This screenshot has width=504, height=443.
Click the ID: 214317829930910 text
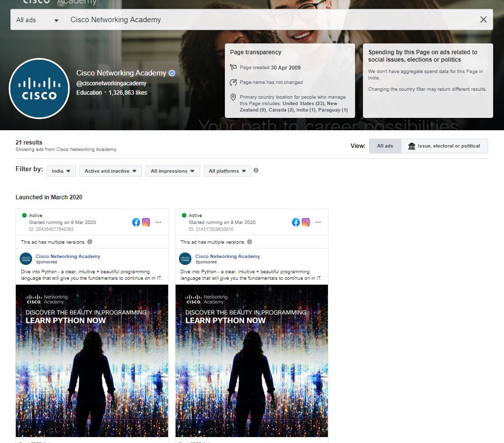[211, 229]
